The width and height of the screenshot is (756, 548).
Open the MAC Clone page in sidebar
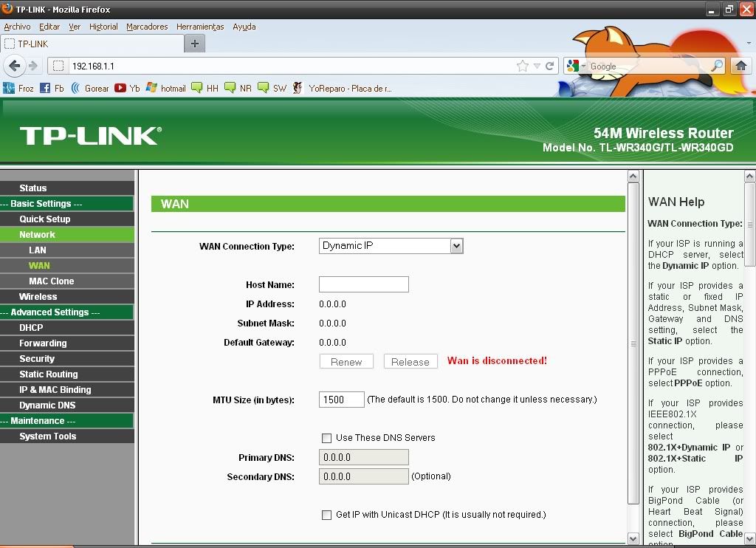(x=51, y=281)
